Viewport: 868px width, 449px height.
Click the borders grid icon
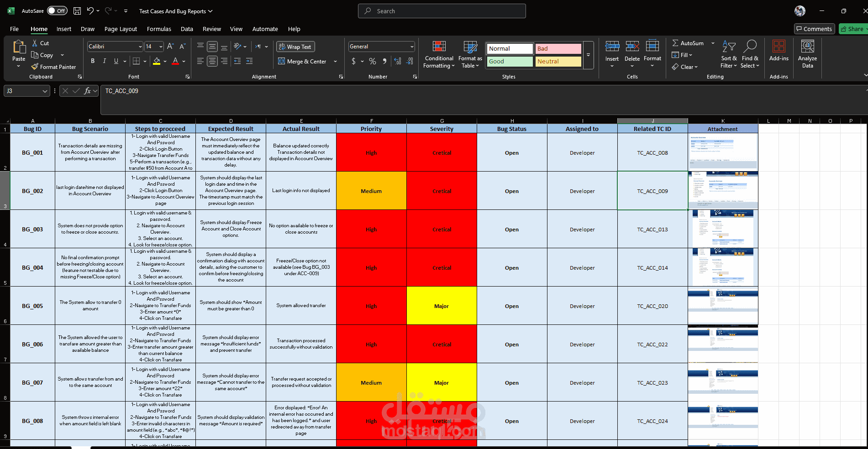click(136, 61)
